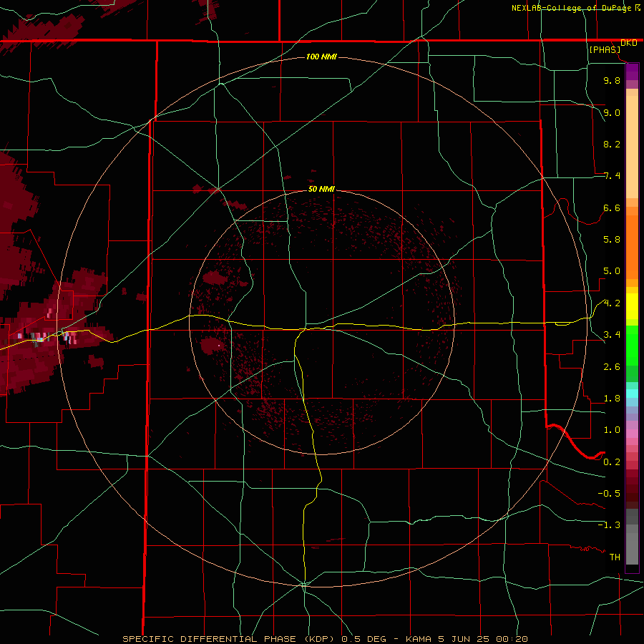Pick the purple segment at the top of the color bar

pos(632,72)
